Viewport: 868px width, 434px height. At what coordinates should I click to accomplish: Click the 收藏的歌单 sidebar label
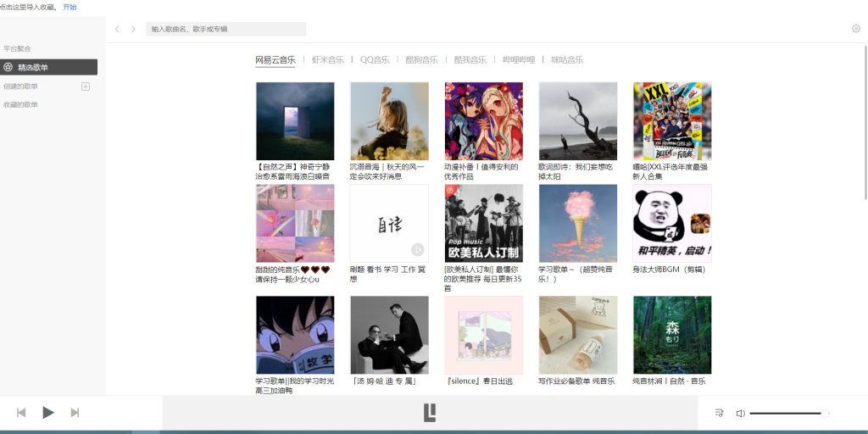tap(20, 104)
